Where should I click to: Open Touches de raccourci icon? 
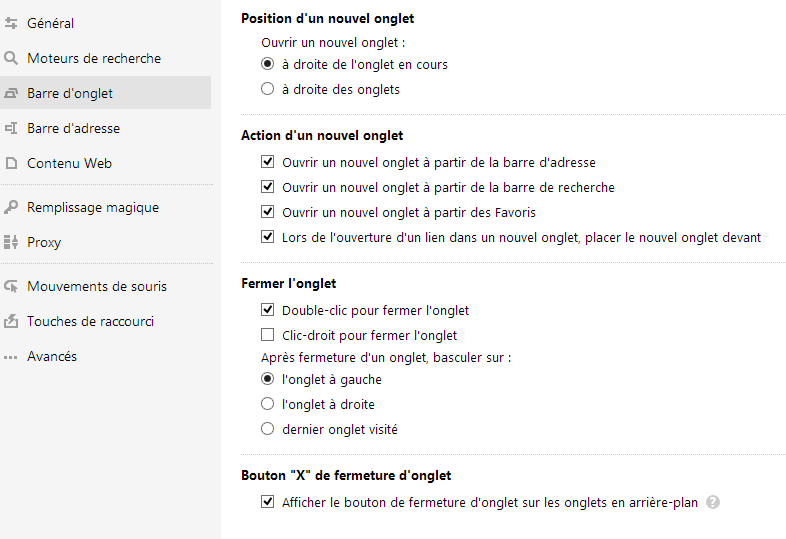click(11, 321)
